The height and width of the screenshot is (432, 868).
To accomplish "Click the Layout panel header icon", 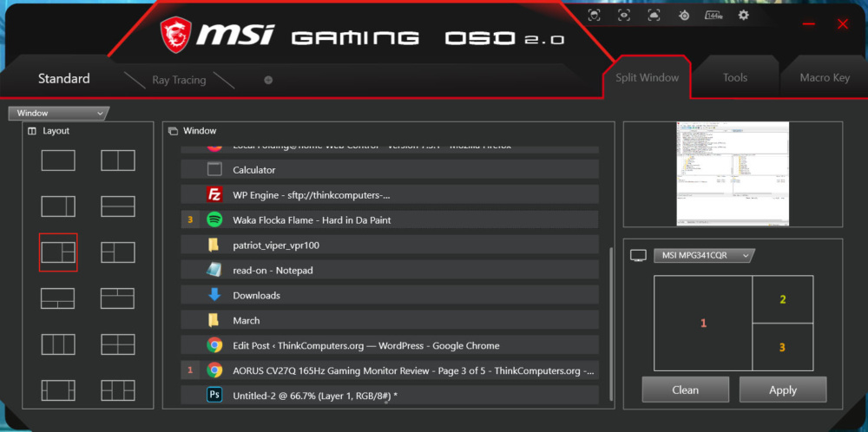I will click(x=31, y=131).
